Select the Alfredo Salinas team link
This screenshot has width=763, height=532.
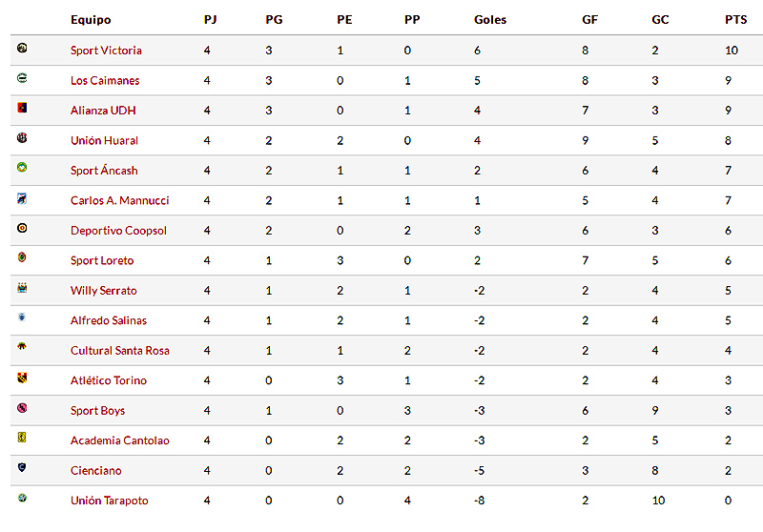coord(109,321)
